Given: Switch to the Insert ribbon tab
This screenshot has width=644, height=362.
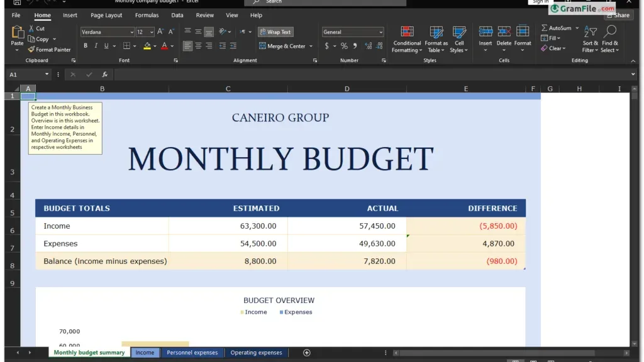Looking at the screenshot, I should (70, 15).
